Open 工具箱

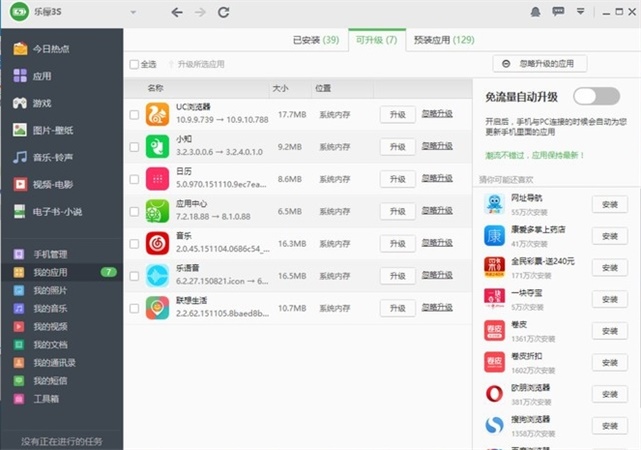(36, 399)
